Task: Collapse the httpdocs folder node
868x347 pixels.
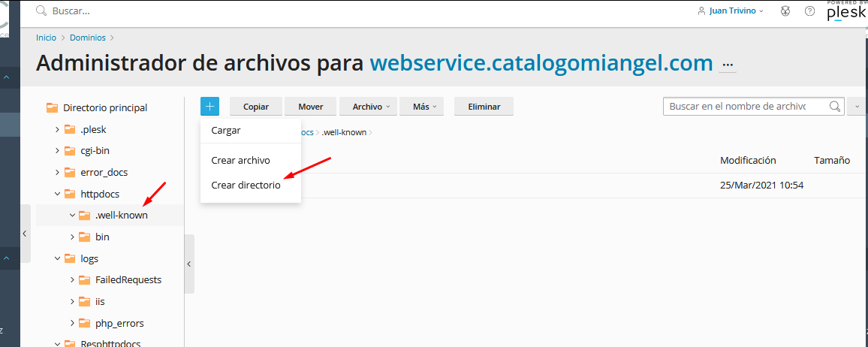Action: pyautogui.click(x=57, y=194)
